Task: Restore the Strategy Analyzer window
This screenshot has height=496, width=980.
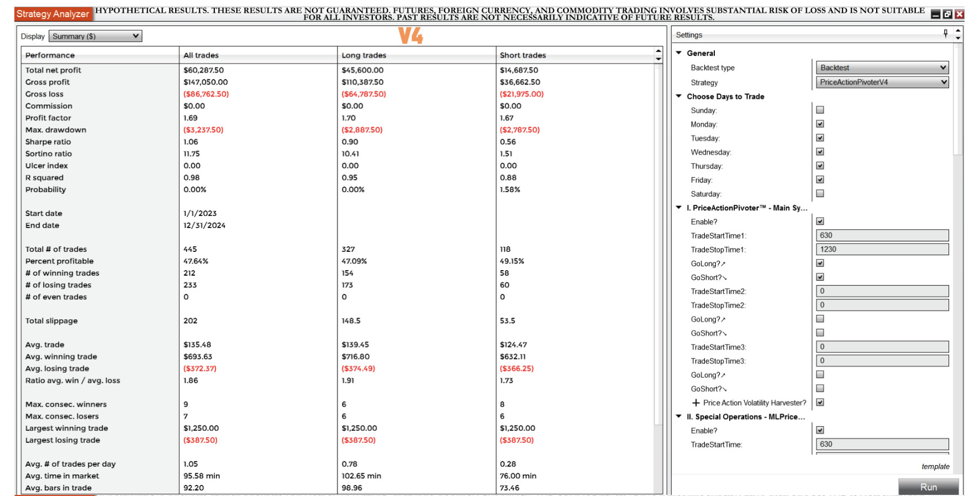Action: click(x=947, y=14)
